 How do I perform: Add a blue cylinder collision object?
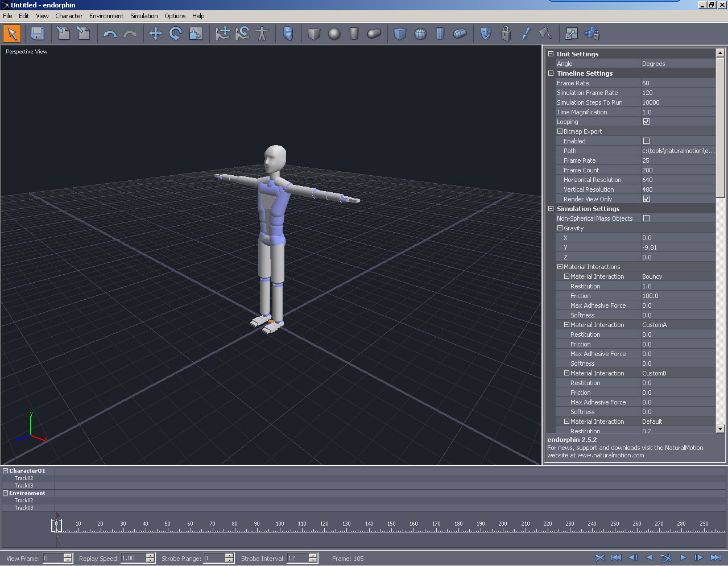(x=440, y=34)
